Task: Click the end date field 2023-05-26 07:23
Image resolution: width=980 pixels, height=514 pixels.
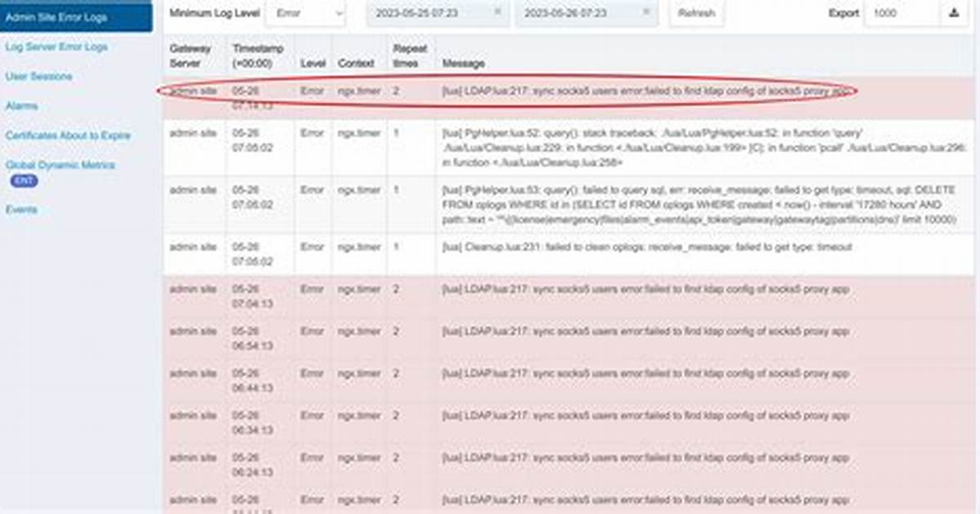Action: [x=587, y=12]
